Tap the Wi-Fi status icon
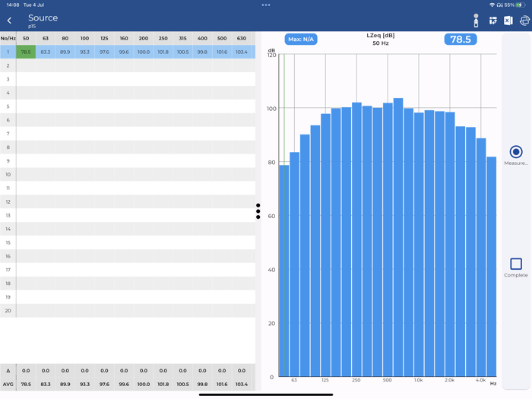The height and width of the screenshot is (399, 532). click(x=492, y=5)
